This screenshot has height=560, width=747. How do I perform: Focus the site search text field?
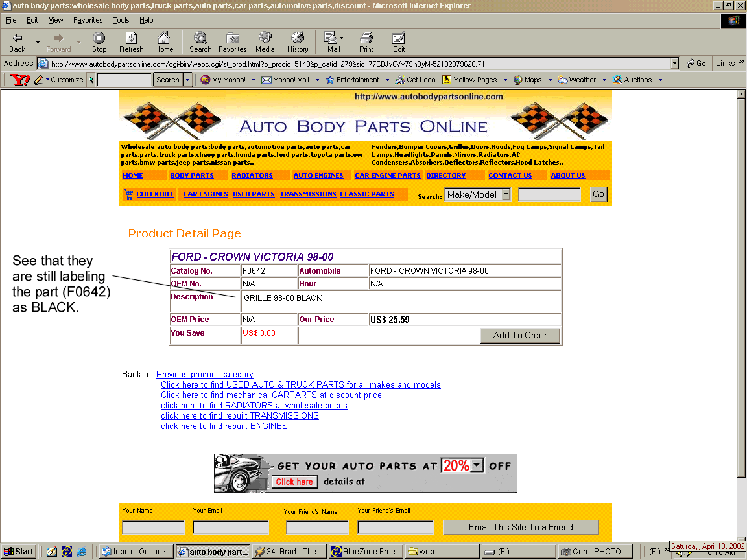[549, 194]
